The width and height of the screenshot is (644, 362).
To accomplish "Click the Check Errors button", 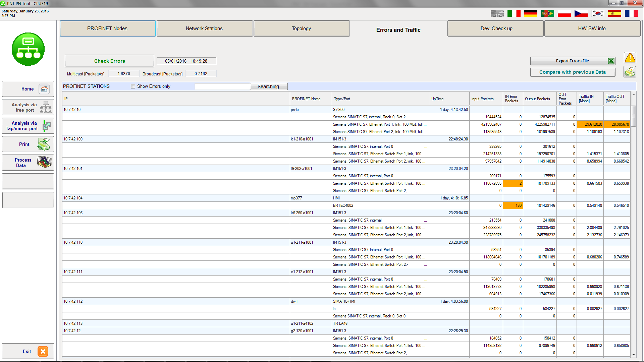I will (x=109, y=61).
